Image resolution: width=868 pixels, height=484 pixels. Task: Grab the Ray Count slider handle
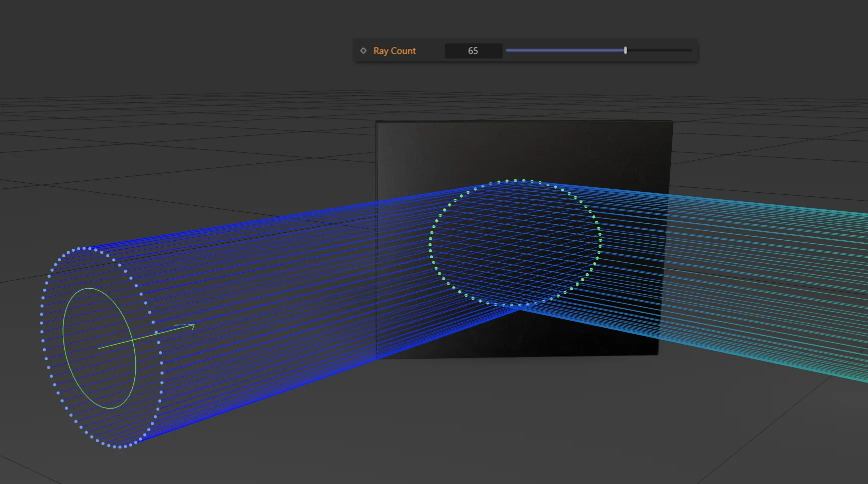(x=625, y=50)
